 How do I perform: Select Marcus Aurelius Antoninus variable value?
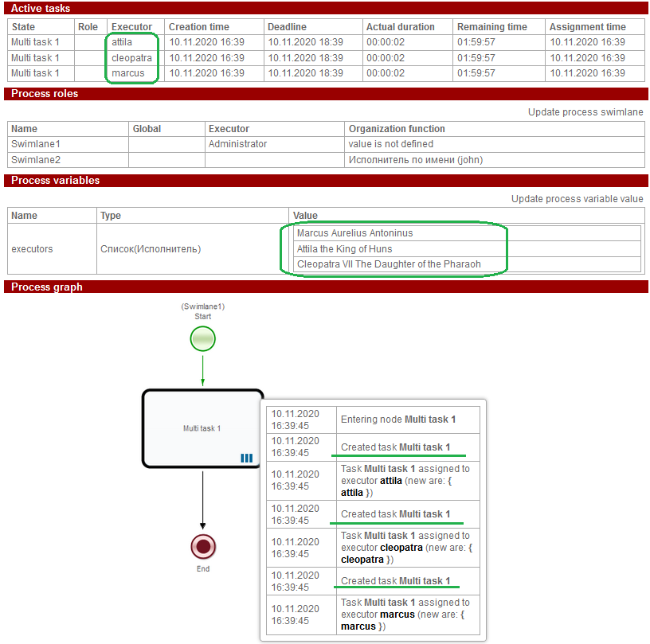pos(354,234)
